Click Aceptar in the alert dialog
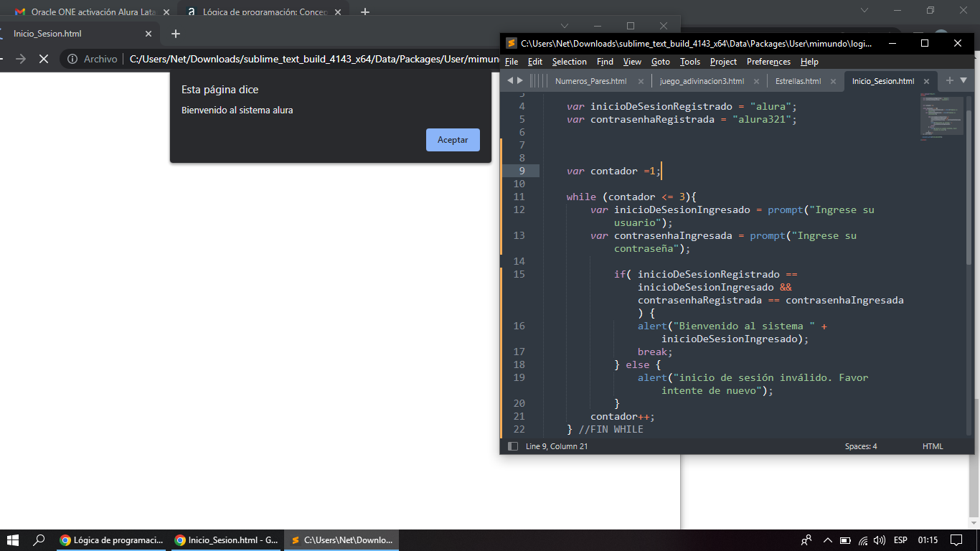The image size is (980, 551). click(453, 140)
